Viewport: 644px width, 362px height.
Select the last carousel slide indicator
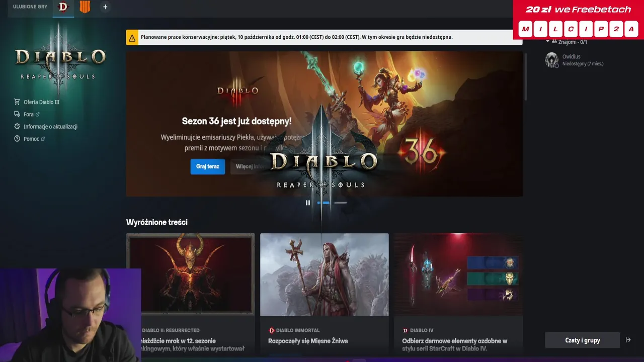(341, 203)
